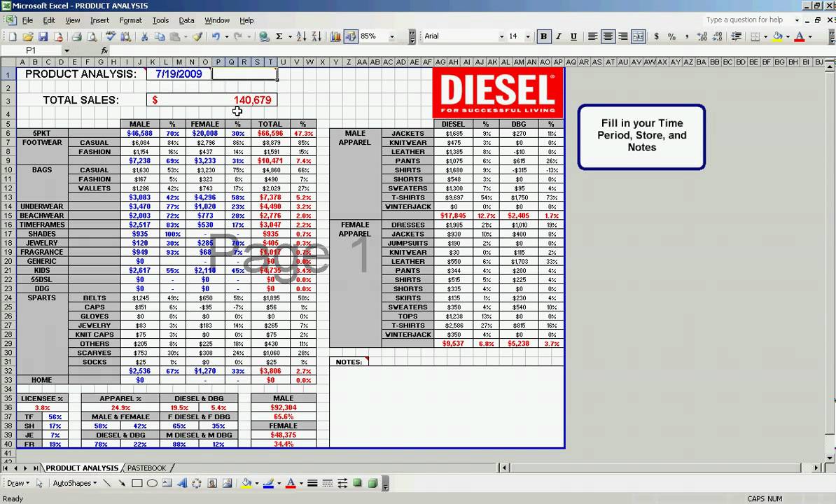This screenshot has width=836, height=504.
Task: Open the Format menu
Action: click(x=130, y=20)
